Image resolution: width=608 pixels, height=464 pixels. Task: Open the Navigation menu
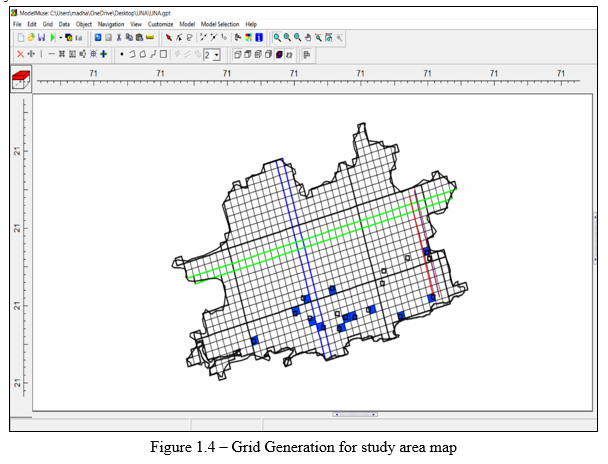coord(111,24)
